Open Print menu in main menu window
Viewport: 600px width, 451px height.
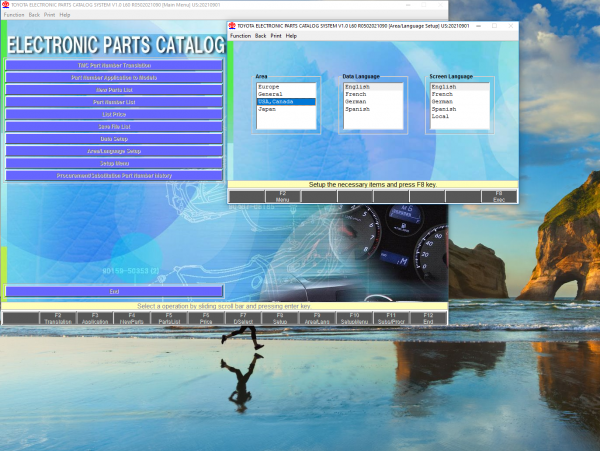point(49,15)
